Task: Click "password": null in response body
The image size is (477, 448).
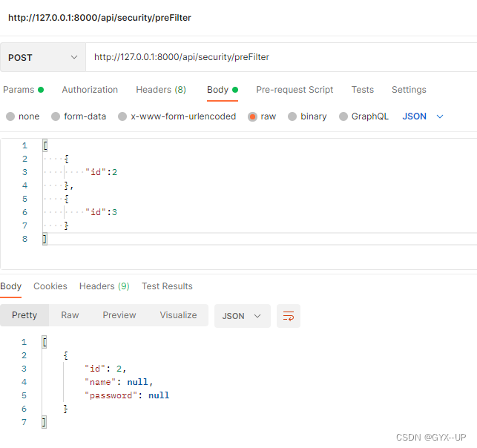Action: tap(127, 395)
